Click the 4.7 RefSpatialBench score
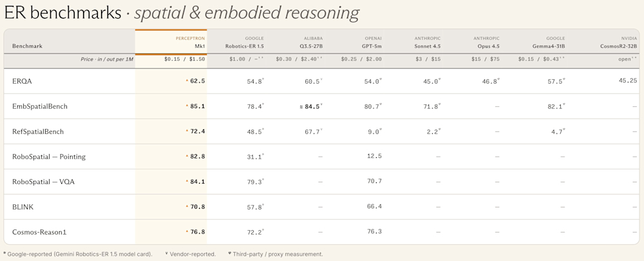 558,131
